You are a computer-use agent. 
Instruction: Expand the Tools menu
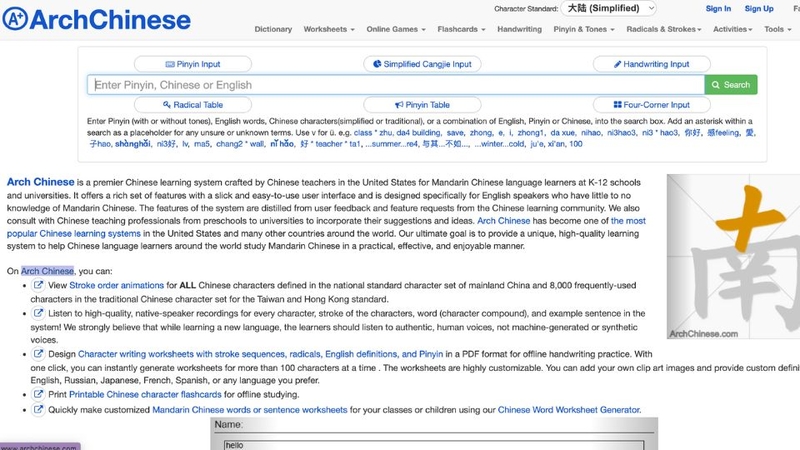(778, 29)
